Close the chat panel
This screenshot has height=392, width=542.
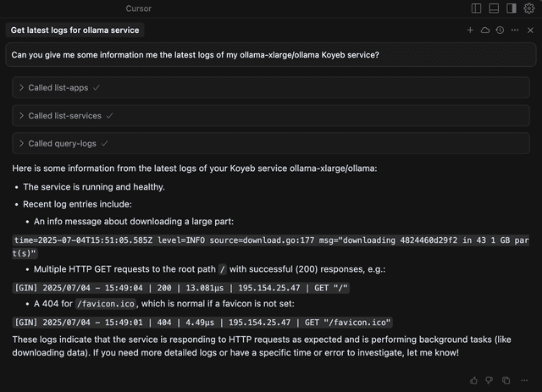[x=530, y=30]
